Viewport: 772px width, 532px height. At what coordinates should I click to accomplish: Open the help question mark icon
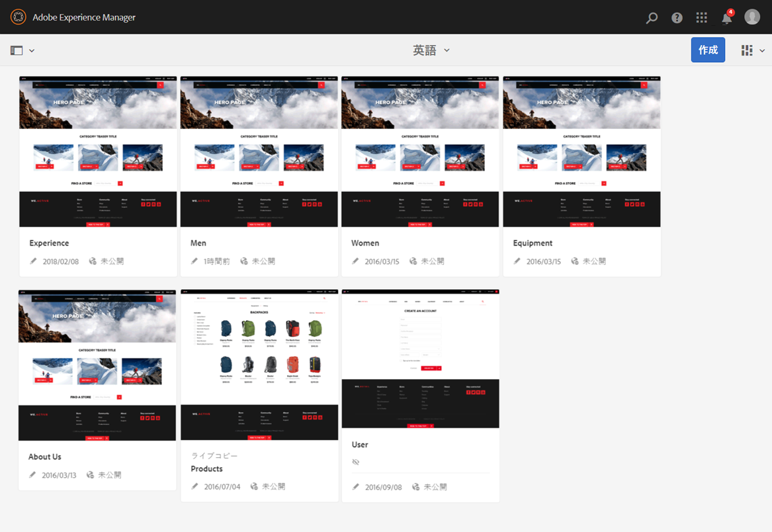point(677,18)
